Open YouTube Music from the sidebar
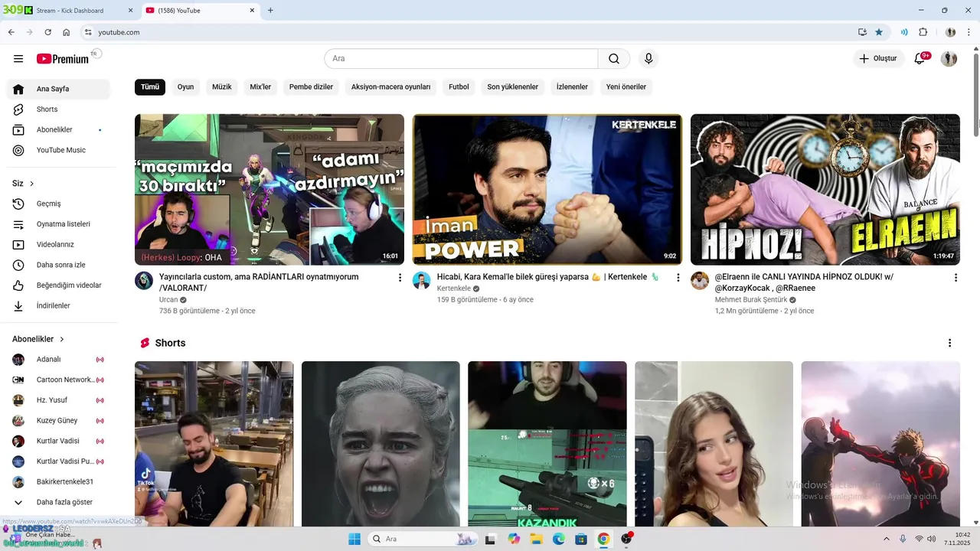The image size is (980, 551). tap(59, 150)
